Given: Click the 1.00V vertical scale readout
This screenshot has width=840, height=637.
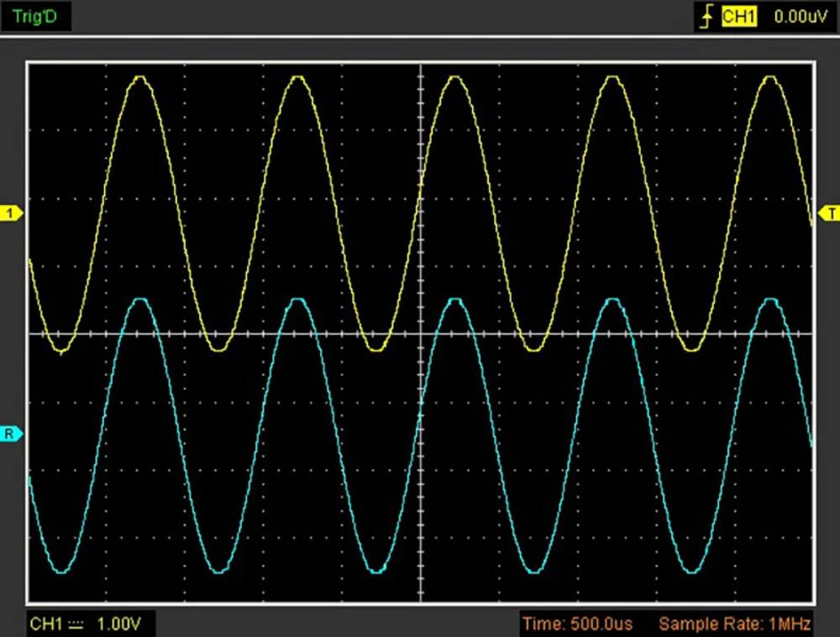Looking at the screenshot, I should 120,624.
